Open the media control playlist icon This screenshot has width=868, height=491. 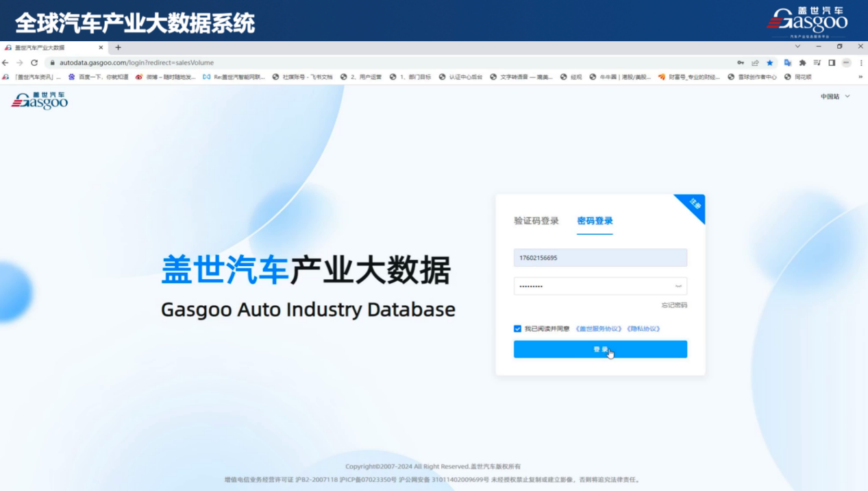(x=817, y=62)
